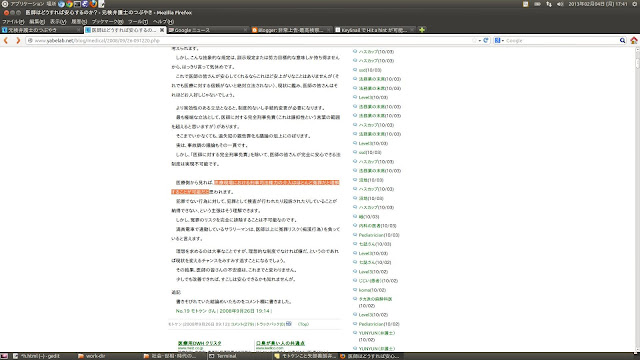640x360 pixels.
Task: Open the 医療用DWH クリスタ ad link
Action: pyautogui.click(x=200, y=343)
